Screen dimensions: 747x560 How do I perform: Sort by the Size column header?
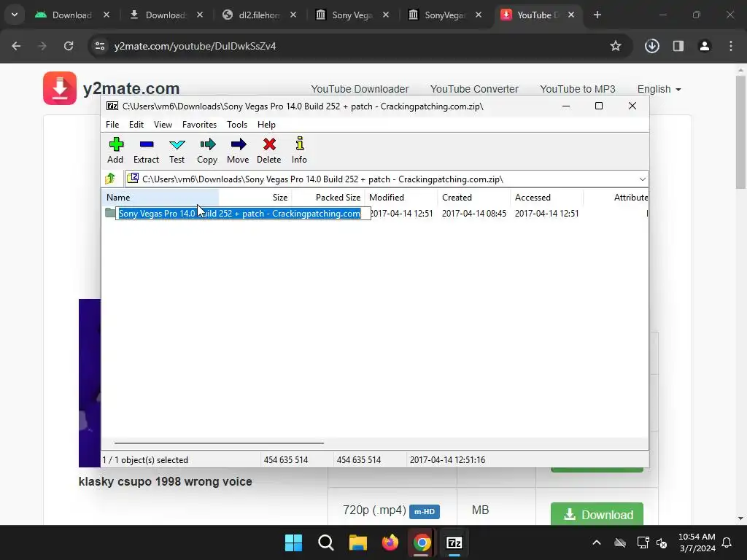(x=255, y=197)
